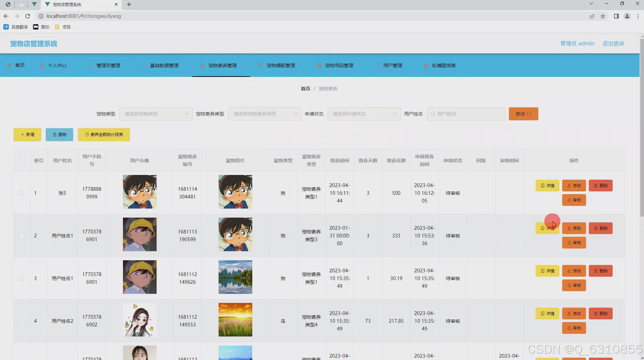
Task: Click 修改 for row 3
Action: click(x=574, y=271)
